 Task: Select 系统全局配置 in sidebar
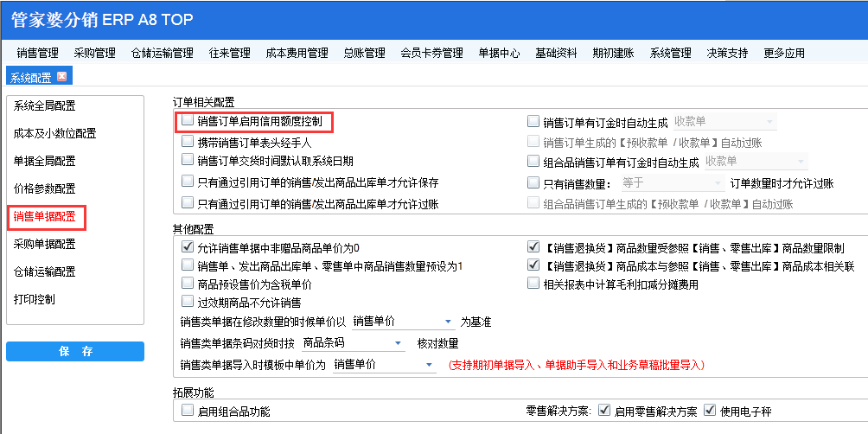(x=45, y=106)
